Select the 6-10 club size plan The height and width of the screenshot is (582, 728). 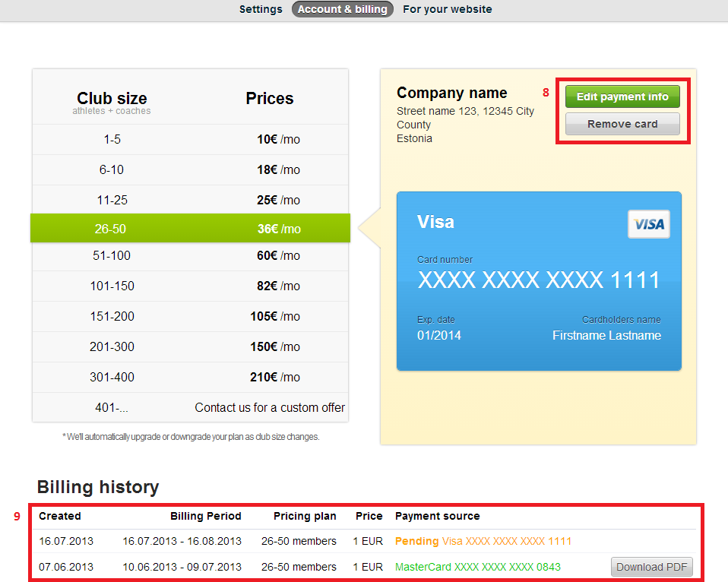(x=190, y=170)
